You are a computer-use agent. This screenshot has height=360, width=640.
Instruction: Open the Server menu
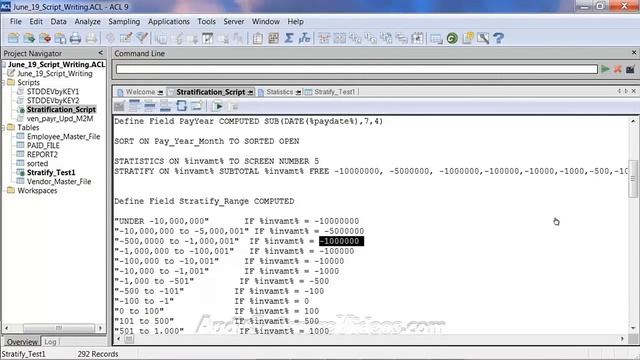point(233,22)
